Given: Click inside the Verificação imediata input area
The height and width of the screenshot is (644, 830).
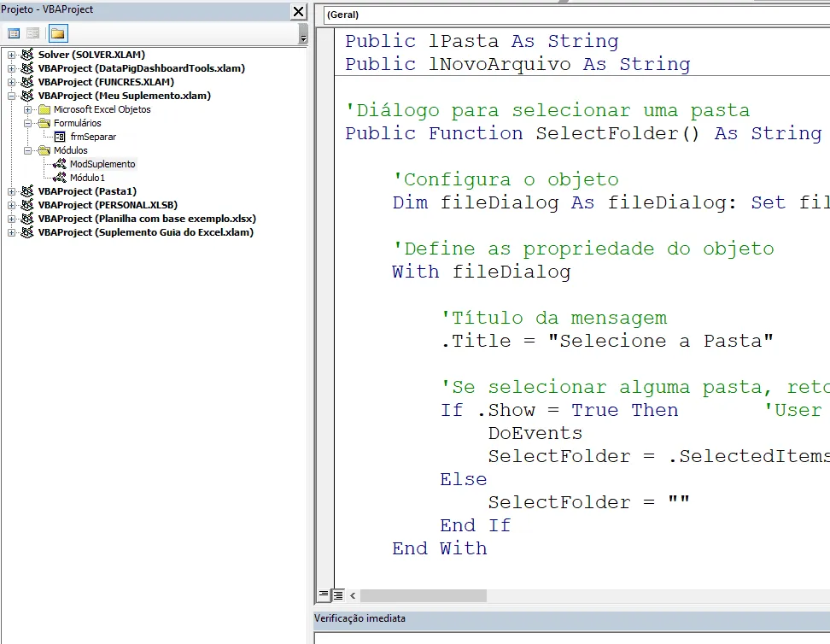Looking at the screenshot, I should [572, 638].
